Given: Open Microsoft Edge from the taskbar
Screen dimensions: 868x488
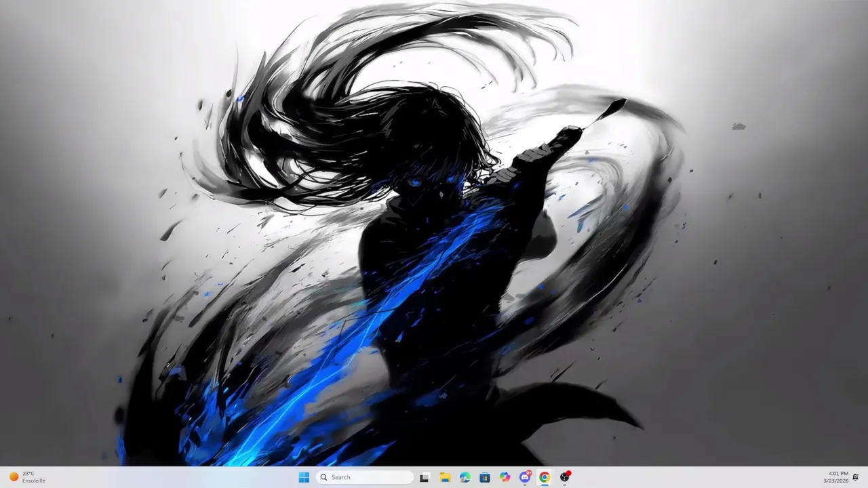Looking at the screenshot, I should click(465, 477).
